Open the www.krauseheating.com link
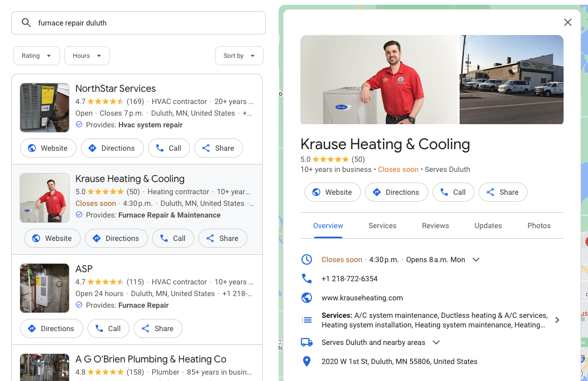This screenshot has height=381, width=588. click(x=362, y=298)
